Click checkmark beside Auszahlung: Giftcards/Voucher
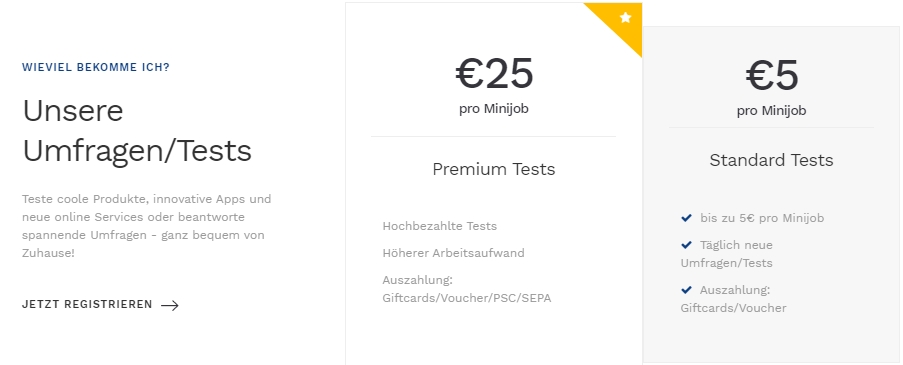Viewport: 903px width, 365px height. pyautogui.click(x=686, y=290)
